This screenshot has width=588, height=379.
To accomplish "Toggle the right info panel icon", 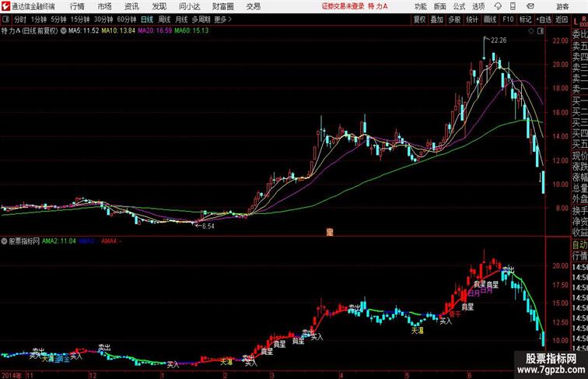I will [541, 31].
